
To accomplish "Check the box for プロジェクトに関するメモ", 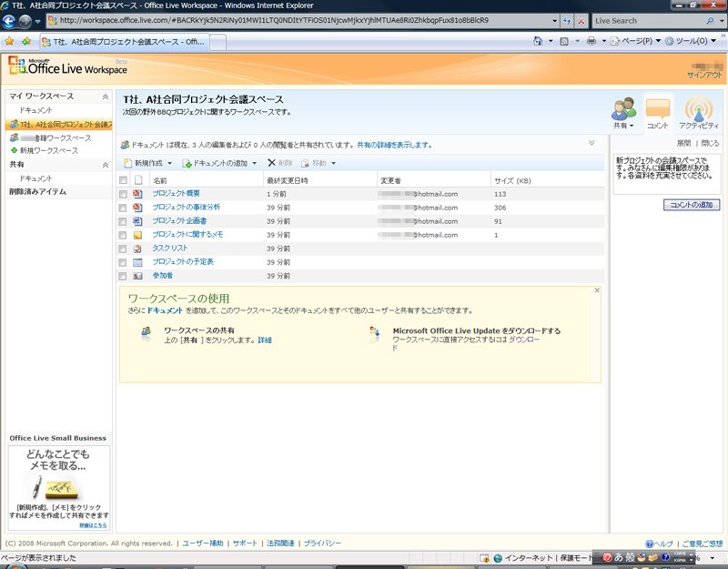I will click(123, 235).
